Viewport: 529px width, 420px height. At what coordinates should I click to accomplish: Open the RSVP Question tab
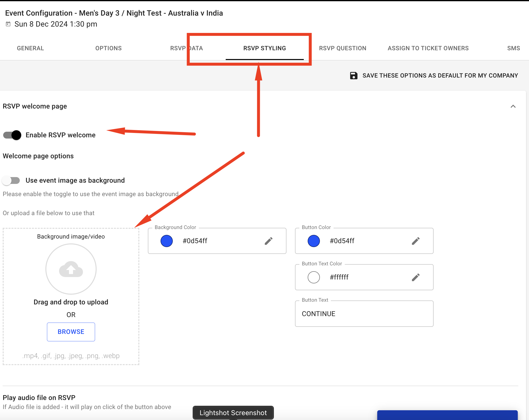pos(343,48)
